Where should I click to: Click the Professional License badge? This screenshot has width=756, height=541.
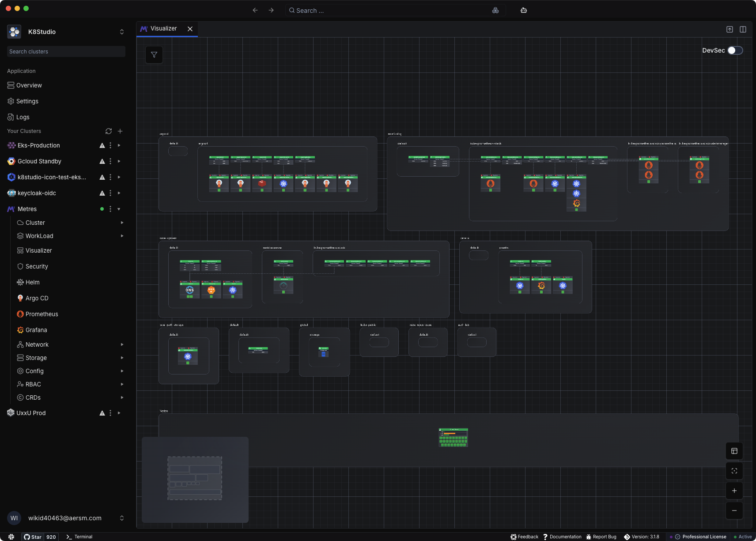[700, 537]
